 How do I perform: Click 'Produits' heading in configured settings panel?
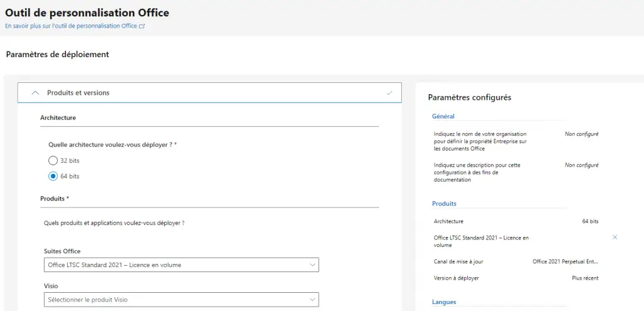(444, 204)
